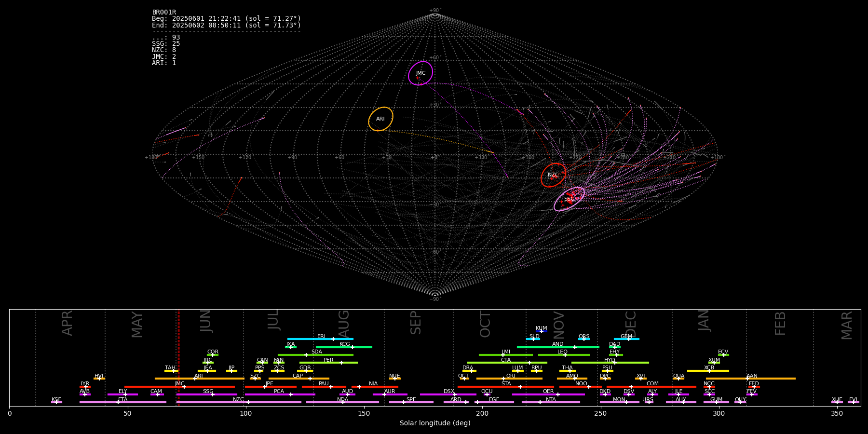Click the pink NDA shower bar

pyautogui.click(x=342, y=402)
